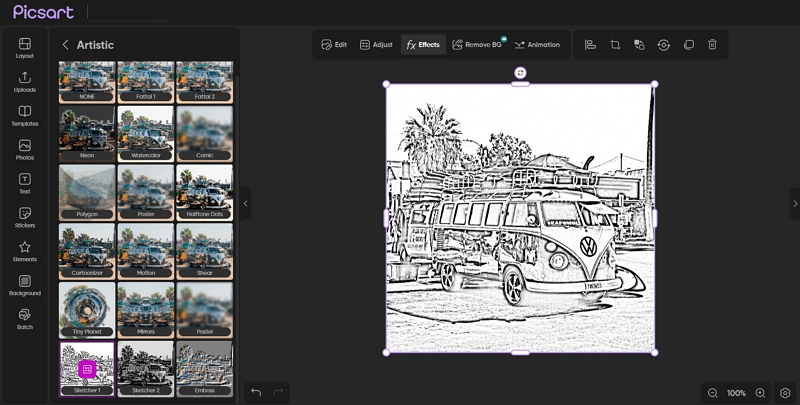This screenshot has width=800, height=405.
Task: Apply the Polygon effect
Action: tap(87, 192)
